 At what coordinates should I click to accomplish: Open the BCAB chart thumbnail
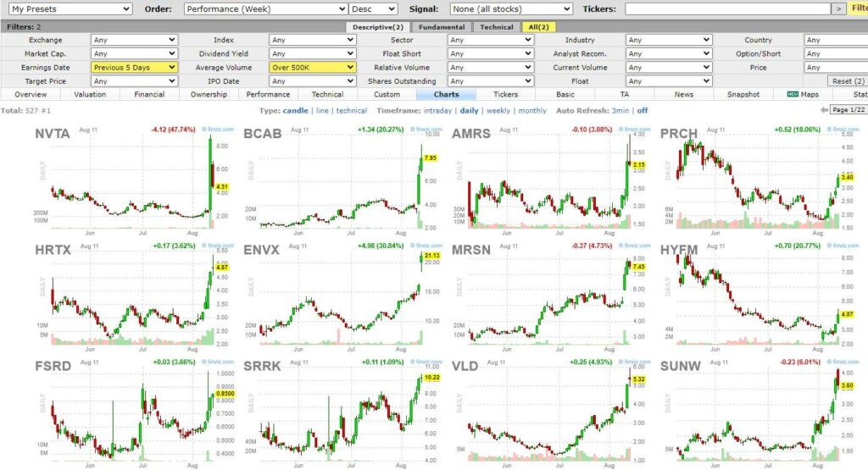[x=342, y=180]
